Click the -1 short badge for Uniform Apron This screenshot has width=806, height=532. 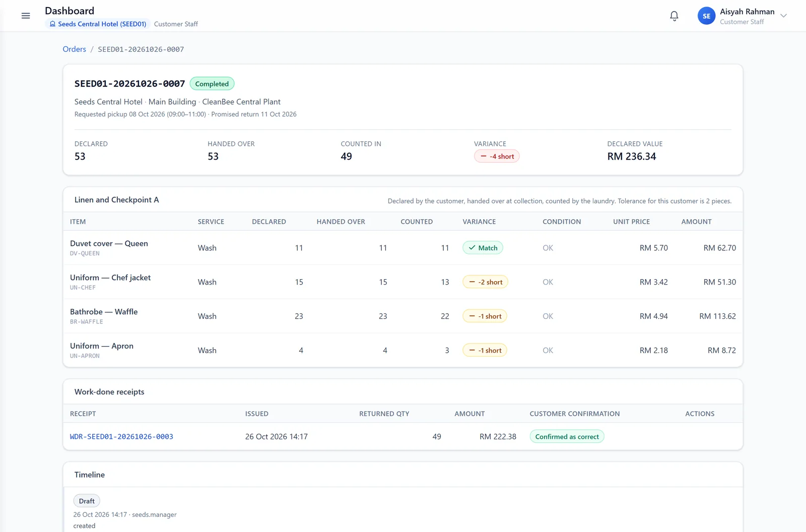[485, 351]
